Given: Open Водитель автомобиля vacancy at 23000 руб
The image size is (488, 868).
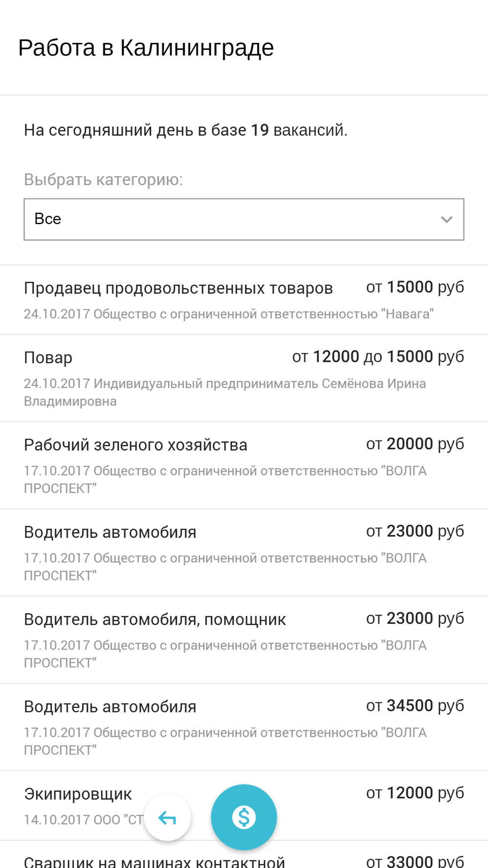Looking at the screenshot, I should click(244, 553).
